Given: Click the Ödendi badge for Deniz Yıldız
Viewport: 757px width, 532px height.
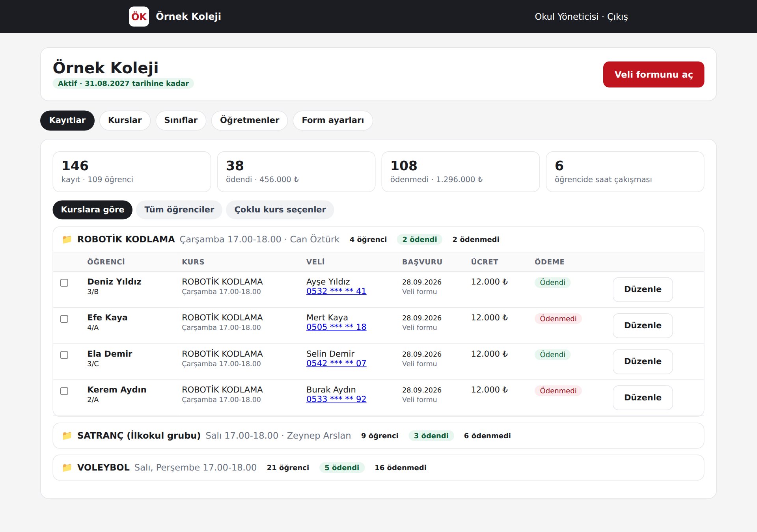Looking at the screenshot, I should (552, 283).
